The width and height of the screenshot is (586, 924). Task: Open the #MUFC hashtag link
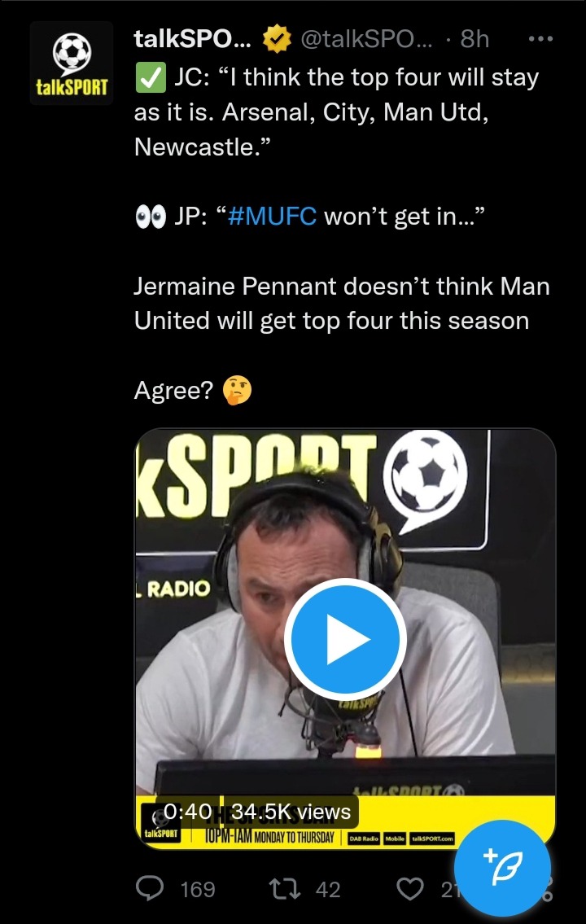[272, 217]
